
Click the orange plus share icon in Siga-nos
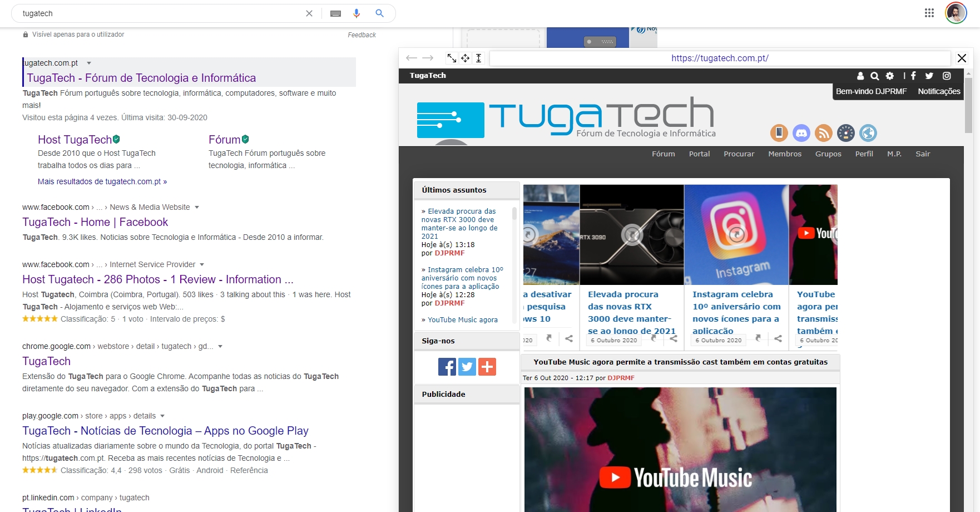click(487, 367)
